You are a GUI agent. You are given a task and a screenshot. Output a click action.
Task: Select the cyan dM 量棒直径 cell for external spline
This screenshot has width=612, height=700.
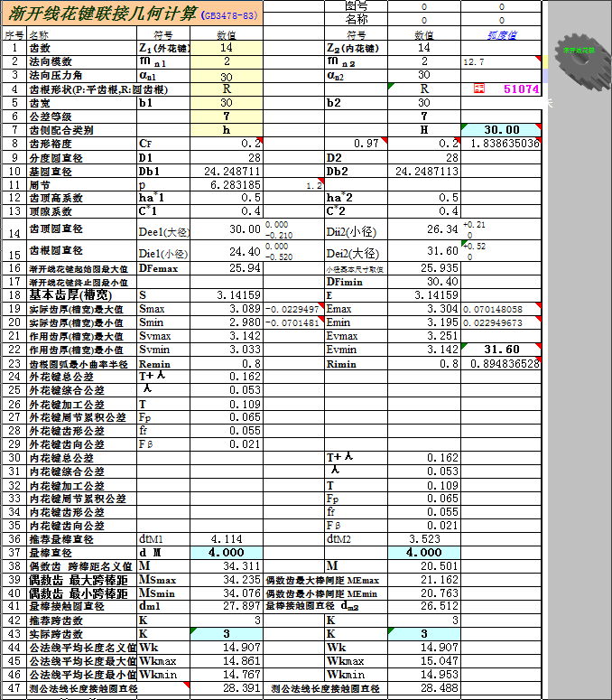coord(227,553)
